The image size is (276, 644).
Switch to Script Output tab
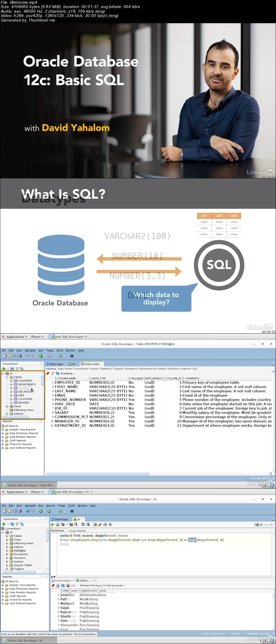tap(63, 581)
